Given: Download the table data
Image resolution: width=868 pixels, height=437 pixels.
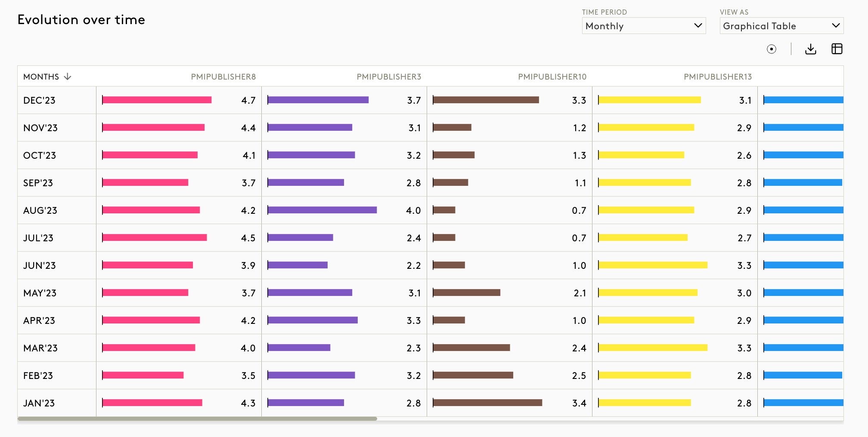Looking at the screenshot, I should point(811,49).
